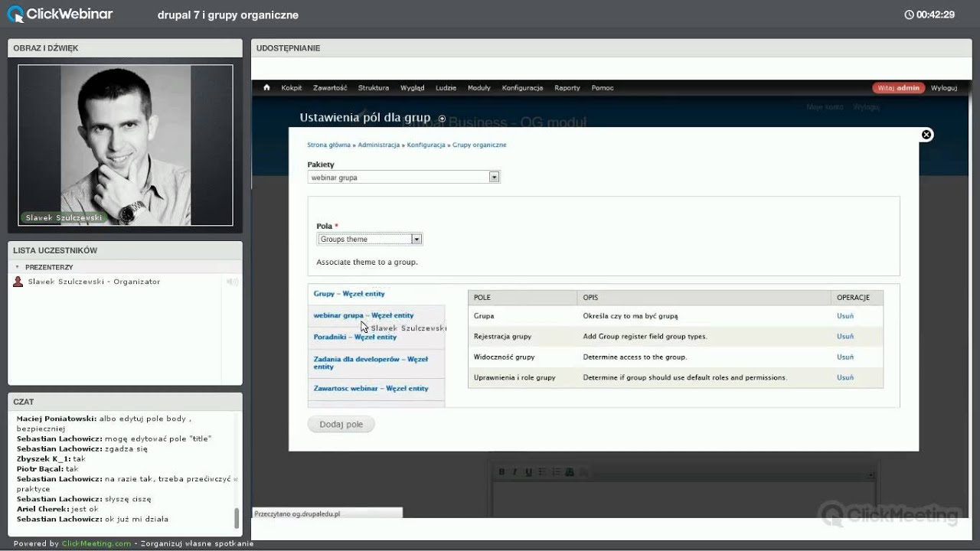Image resolution: width=980 pixels, height=551 pixels.
Task: Open the Zawartość menu item
Action: point(330,88)
